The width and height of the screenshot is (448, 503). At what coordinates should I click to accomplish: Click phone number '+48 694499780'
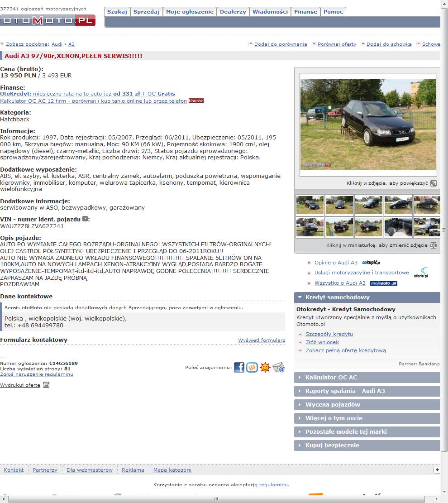[x=40, y=325]
